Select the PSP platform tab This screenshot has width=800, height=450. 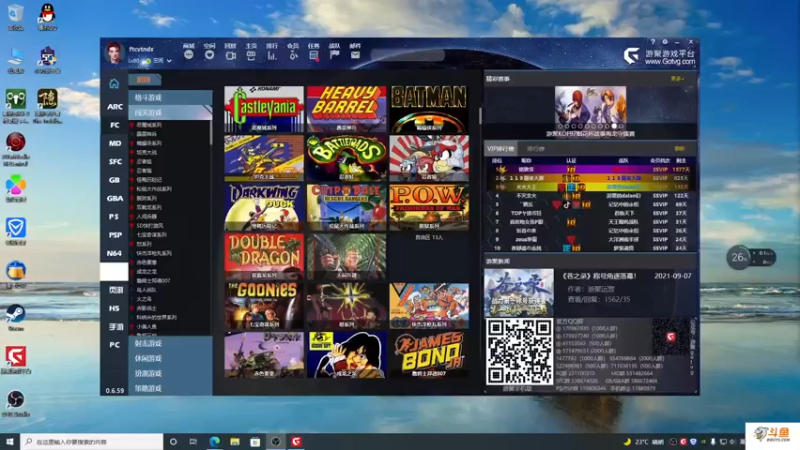coord(114,235)
